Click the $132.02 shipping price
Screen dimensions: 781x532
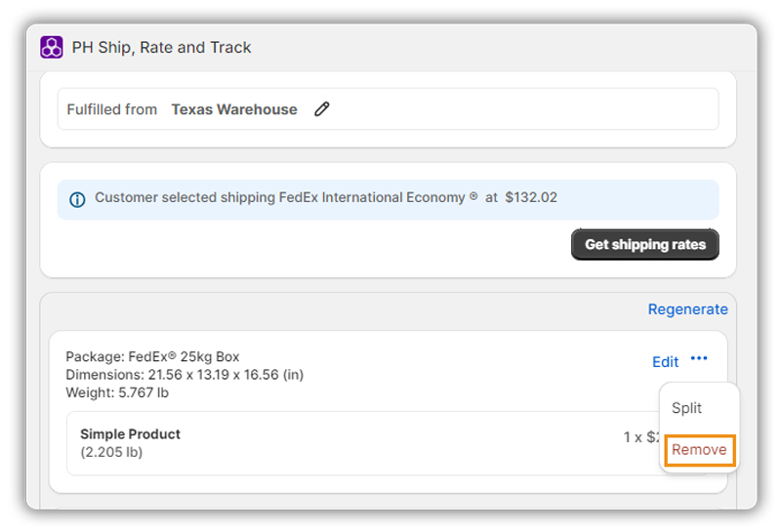pos(531,197)
